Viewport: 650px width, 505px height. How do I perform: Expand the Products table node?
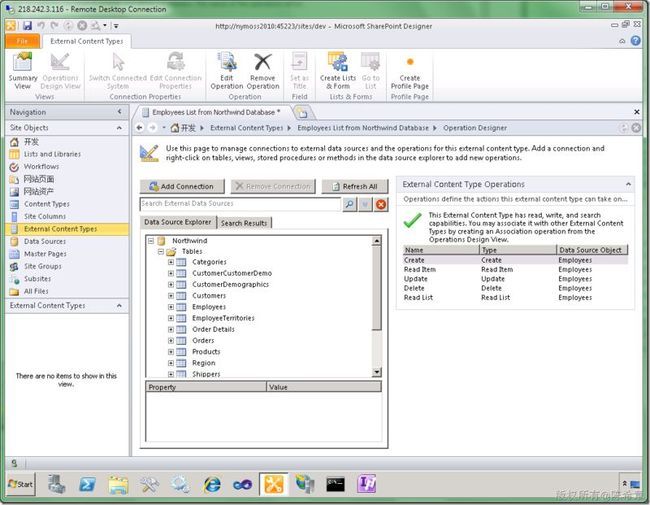[x=170, y=352]
